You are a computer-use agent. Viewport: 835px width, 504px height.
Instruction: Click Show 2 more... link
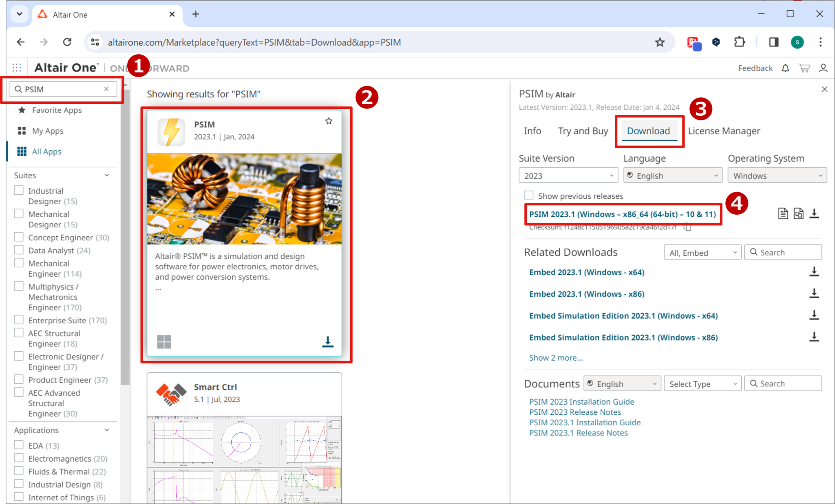[556, 358]
